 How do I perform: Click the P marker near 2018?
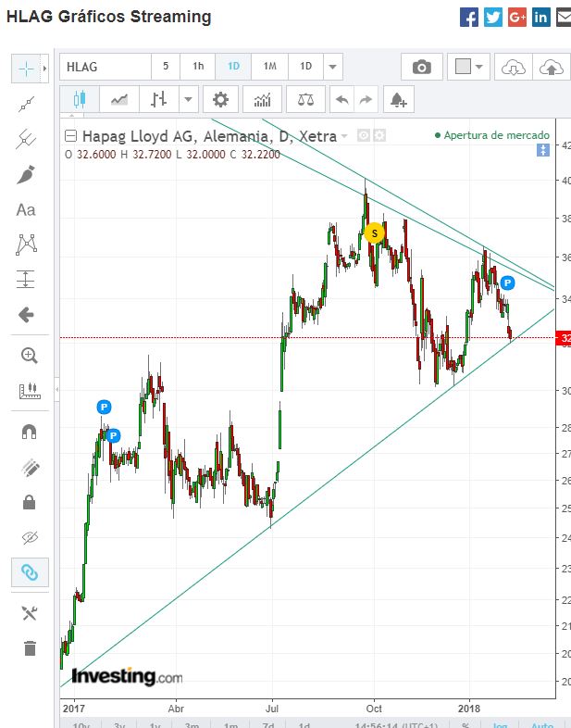tap(507, 282)
